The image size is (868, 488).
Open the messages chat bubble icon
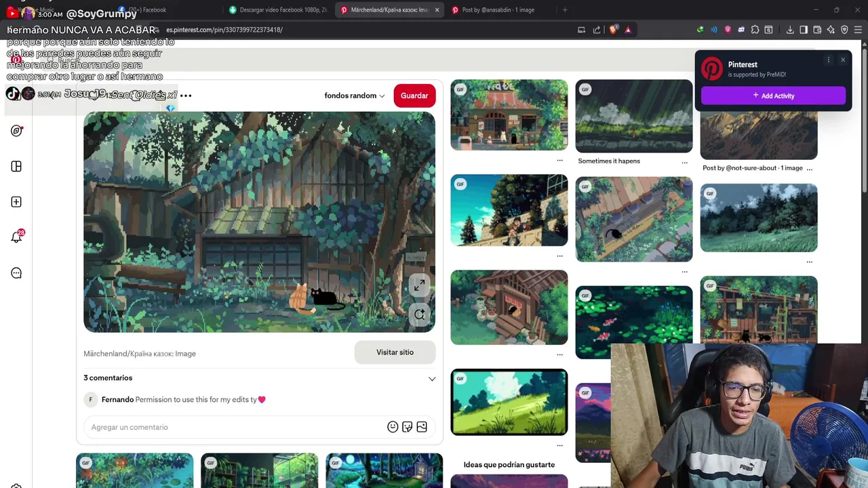16,273
